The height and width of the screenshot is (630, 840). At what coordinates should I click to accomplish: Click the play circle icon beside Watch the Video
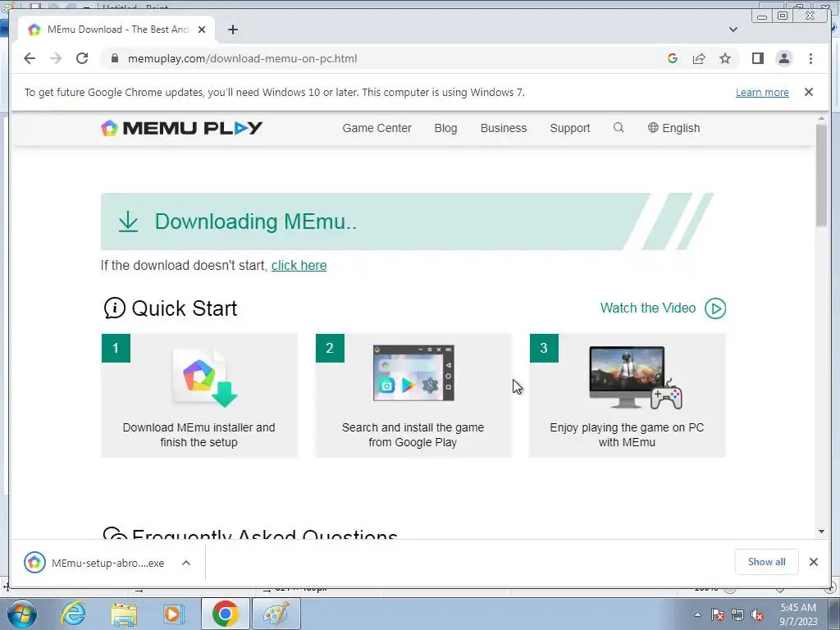point(715,308)
